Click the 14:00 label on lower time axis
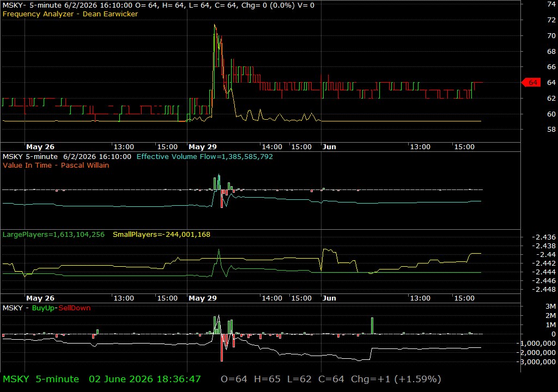558x392 pixels. [272, 298]
